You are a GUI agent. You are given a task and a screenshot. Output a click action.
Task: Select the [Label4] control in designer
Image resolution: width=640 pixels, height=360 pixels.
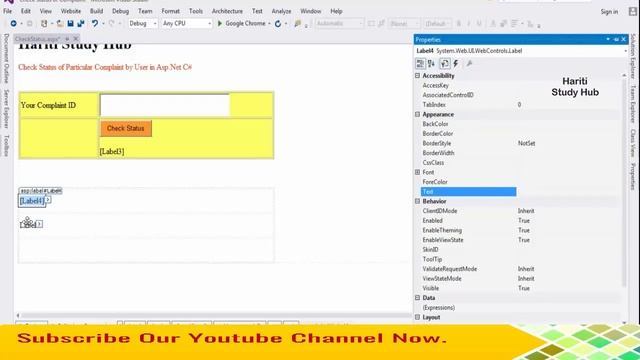[x=31, y=201]
